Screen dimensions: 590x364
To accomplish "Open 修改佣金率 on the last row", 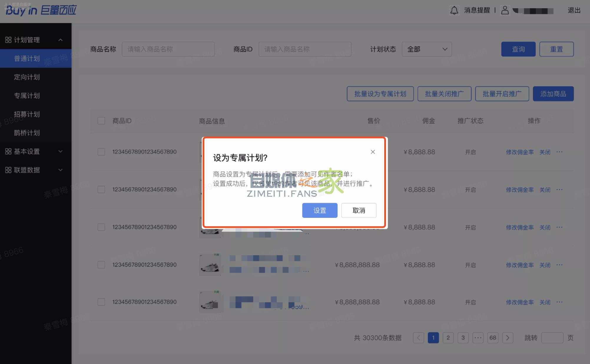I will coord(520,302).
